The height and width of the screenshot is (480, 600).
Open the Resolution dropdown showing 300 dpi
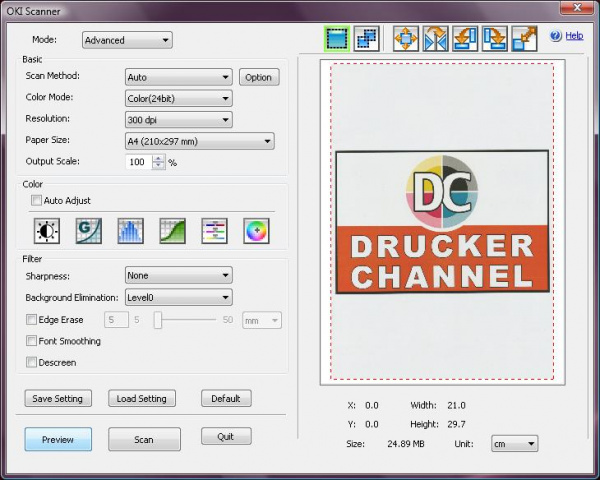click(x=179, y=120)
